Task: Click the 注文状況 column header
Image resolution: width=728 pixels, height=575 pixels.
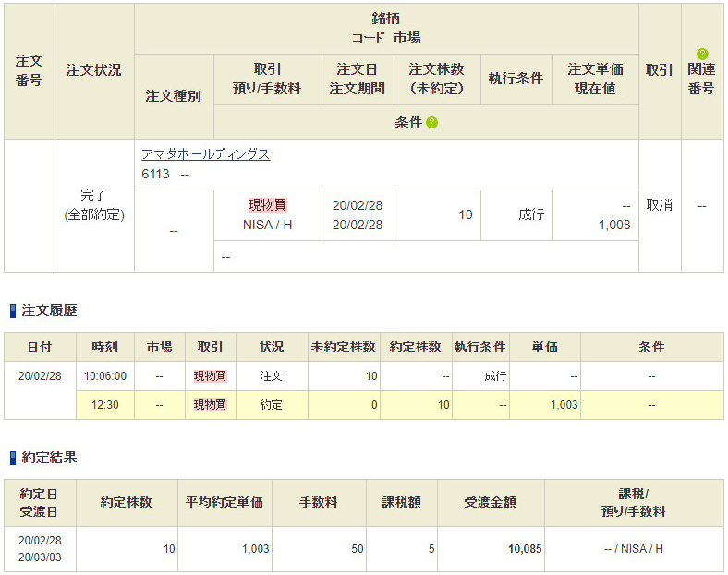Action: [94, 70]
